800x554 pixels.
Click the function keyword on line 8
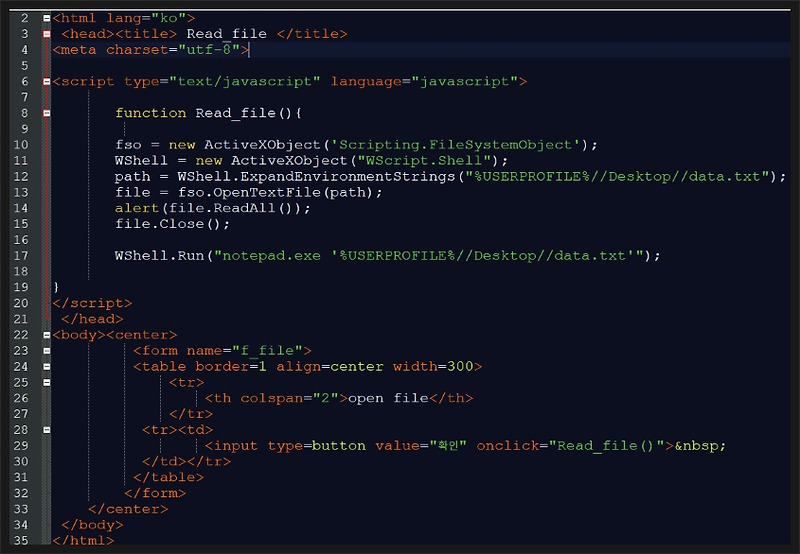(x=151, y=113)
